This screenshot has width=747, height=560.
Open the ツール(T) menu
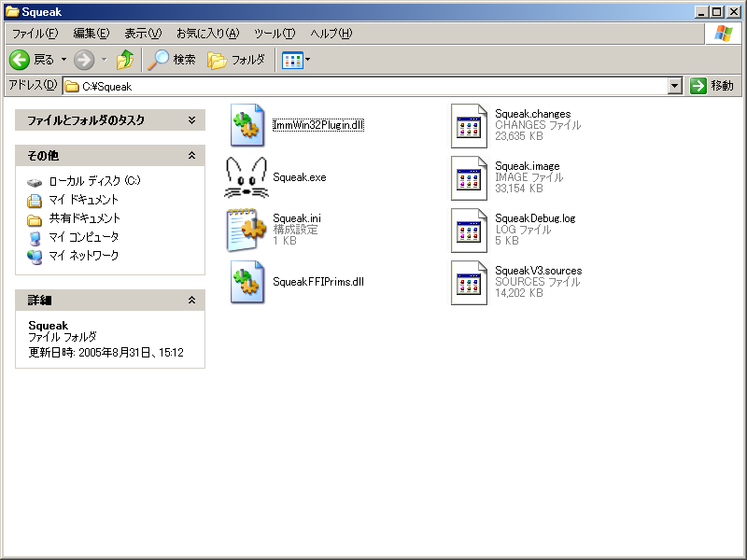click(275, 34)
